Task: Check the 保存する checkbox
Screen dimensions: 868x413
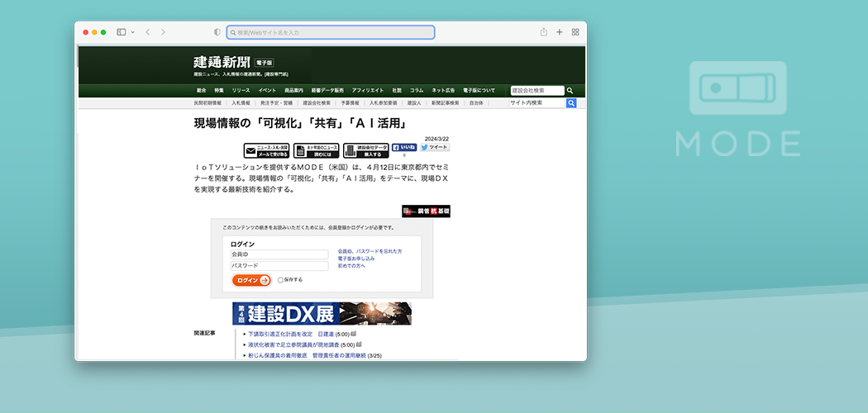Action: click(x=281, y=280)
